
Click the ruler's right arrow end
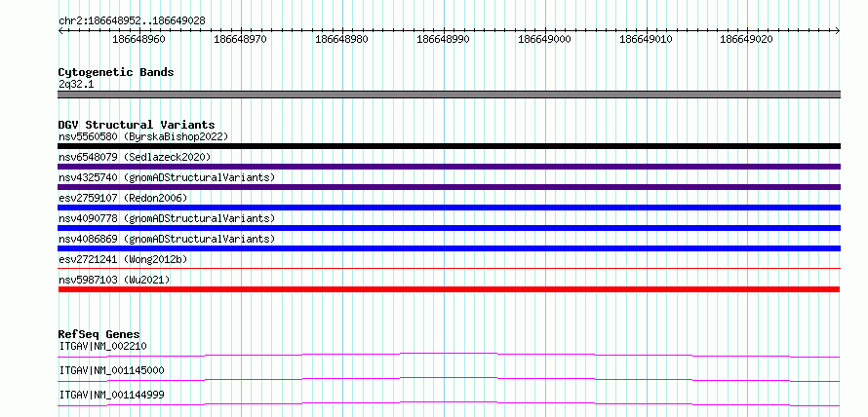pyautogui.click(x=838, y=31)
